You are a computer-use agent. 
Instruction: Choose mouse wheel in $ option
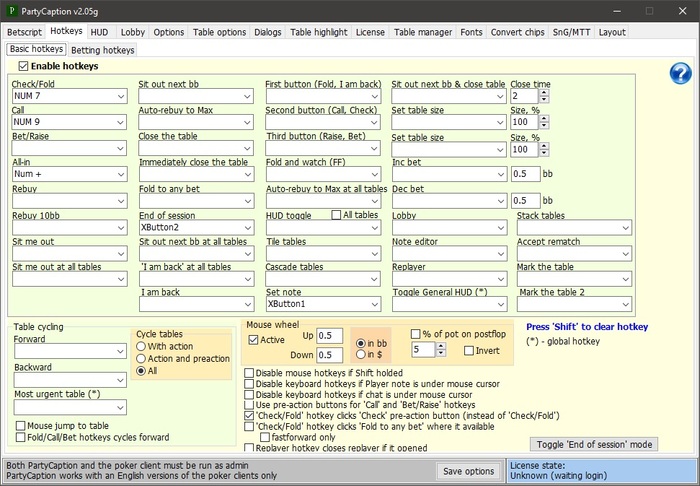point(361,355)
